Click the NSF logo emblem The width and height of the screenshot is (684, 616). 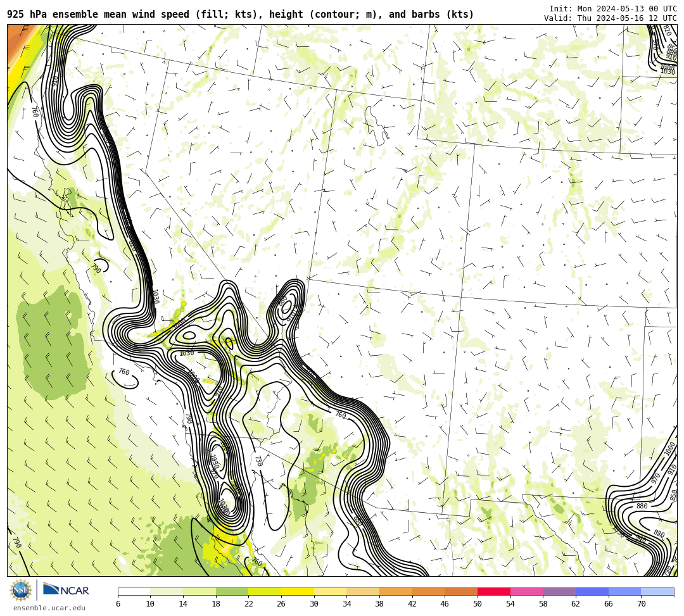click(x=21, y=590)
